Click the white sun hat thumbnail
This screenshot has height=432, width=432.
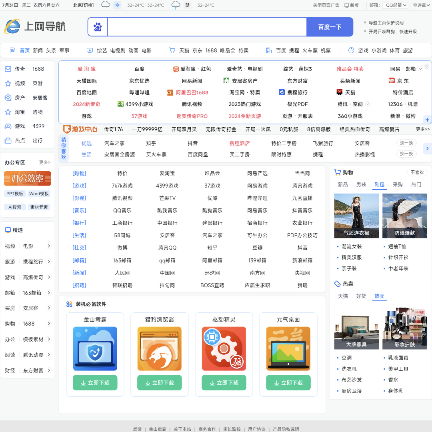[404, 216]
